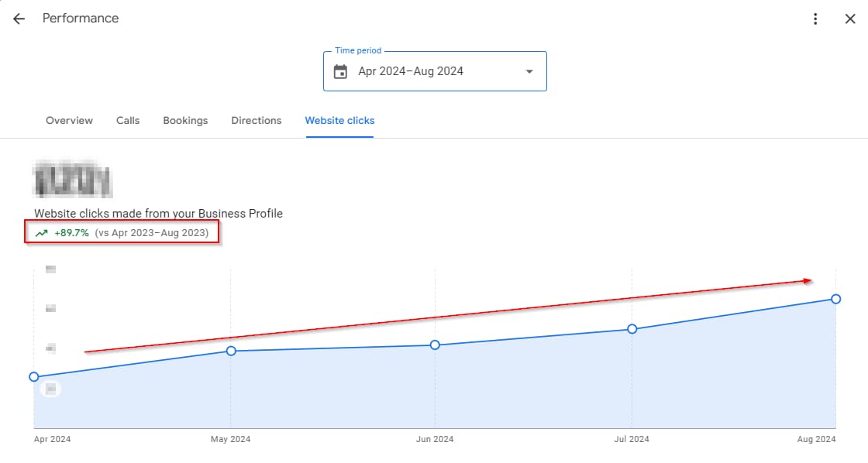Select the Website clicks tab
Screen dimensions: 868x463
339,121
